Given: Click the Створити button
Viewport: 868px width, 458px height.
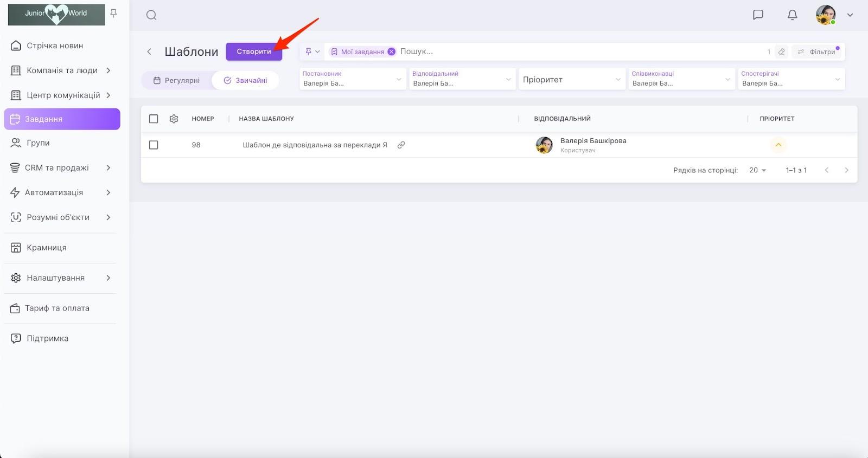Looking at the screenshot, I should tap(254, 51).
